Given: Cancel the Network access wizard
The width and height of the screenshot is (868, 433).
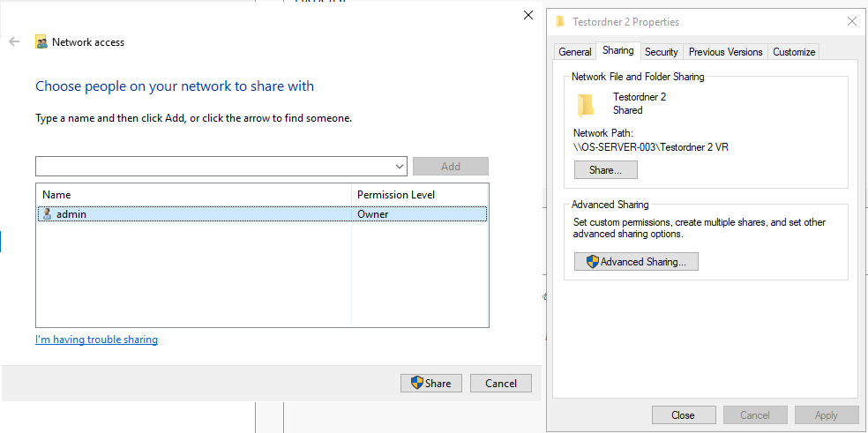Looking at the screenshot, I should pyautogui.click(x=500, y=383).
